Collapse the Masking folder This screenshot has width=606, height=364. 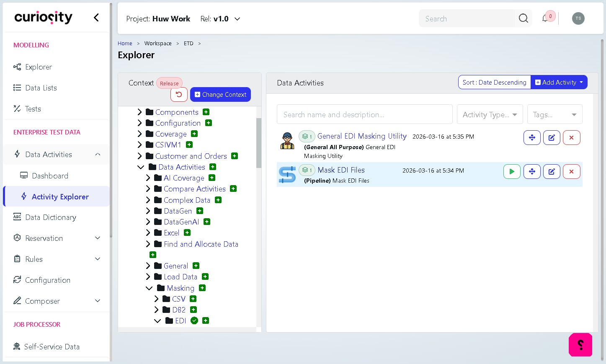point(149,288)
